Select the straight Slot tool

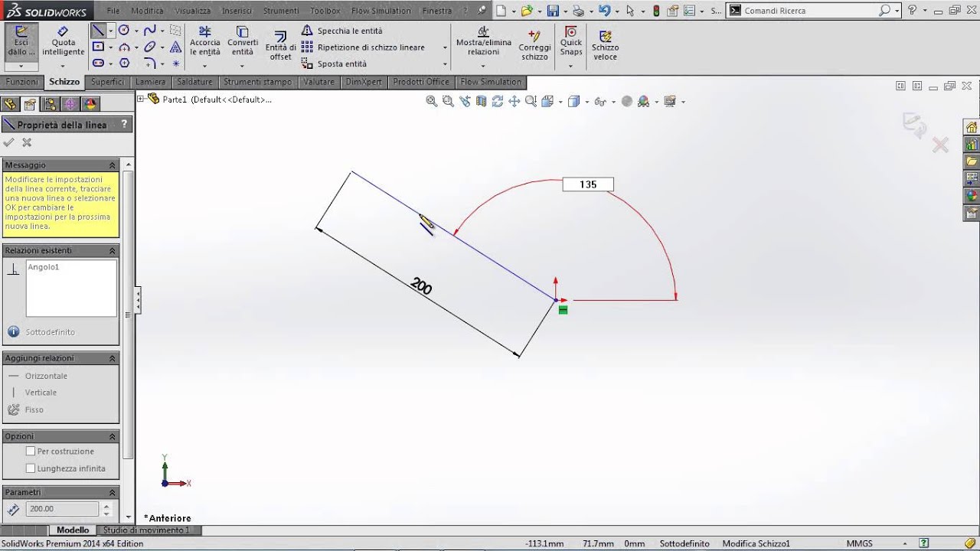[x=98, y=64]
